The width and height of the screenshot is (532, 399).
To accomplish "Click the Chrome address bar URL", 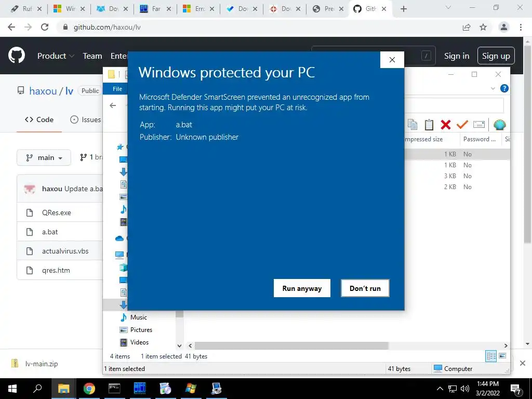I will pos(107,27).
